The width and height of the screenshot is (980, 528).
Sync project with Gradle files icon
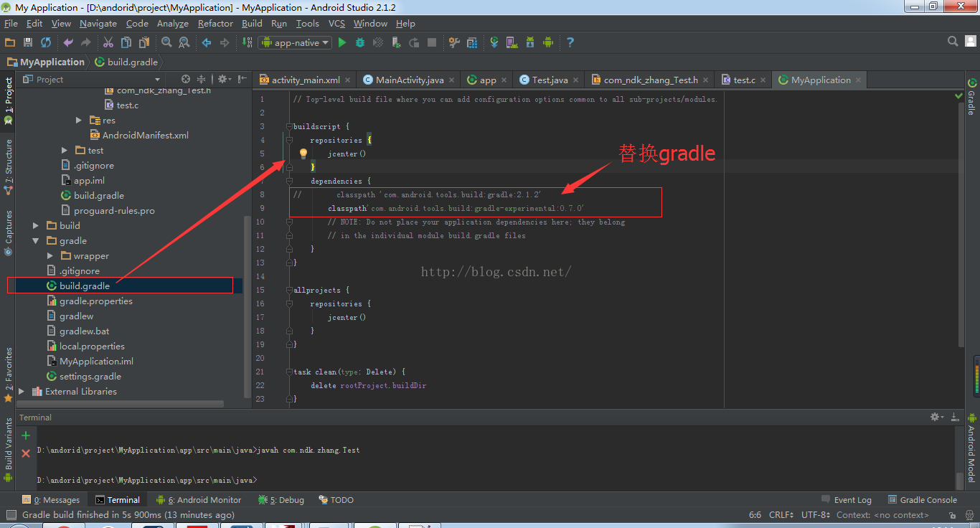click(x=494, y=43)
